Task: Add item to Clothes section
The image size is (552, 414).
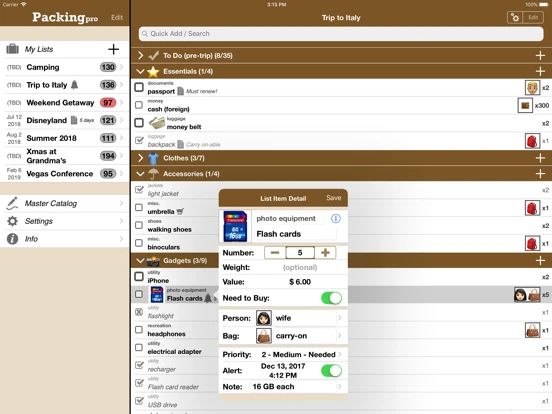Action: (540, 158)
